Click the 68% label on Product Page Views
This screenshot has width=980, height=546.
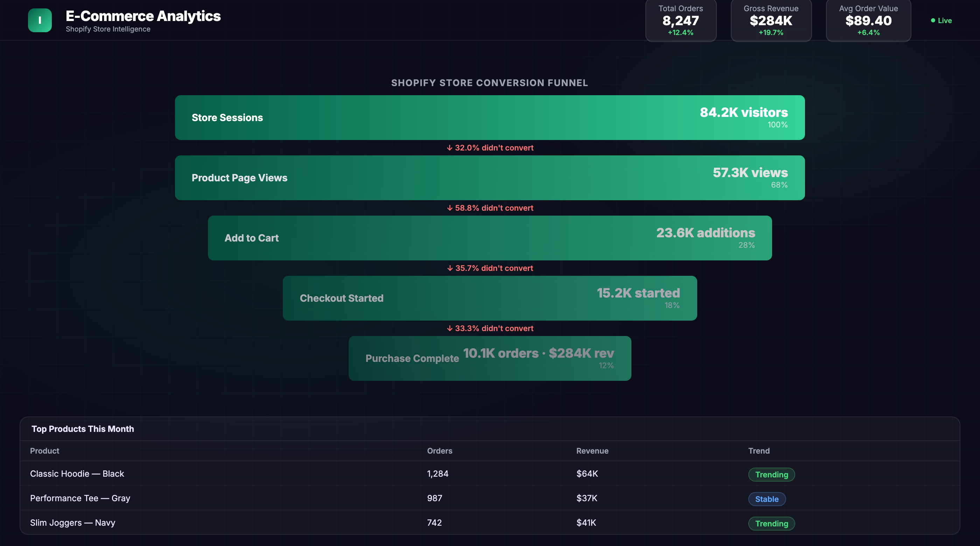779,185
